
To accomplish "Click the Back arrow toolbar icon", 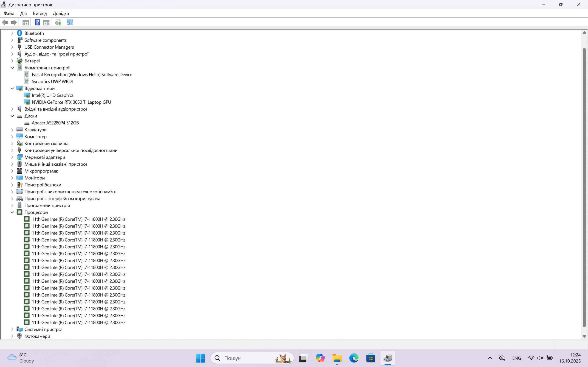I will pos(5,22).
